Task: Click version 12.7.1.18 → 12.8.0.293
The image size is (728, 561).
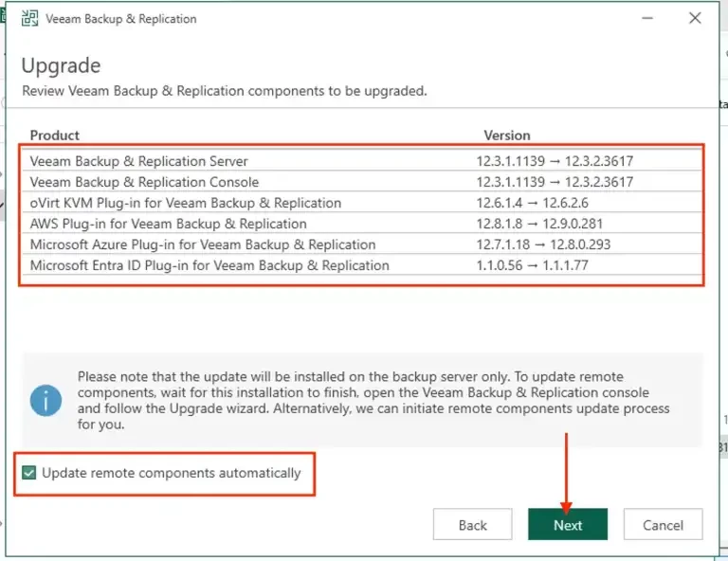Action: click(x=543, y=244)
